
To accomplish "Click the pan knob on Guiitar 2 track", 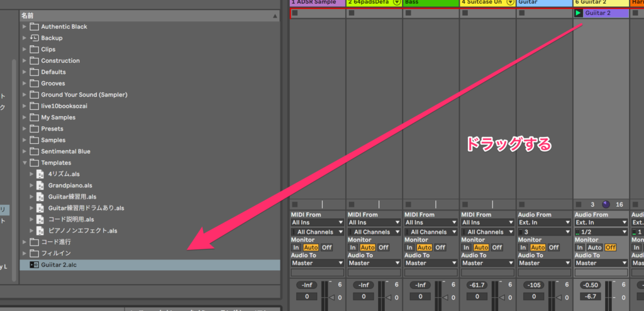I will [x=606, y=204].
